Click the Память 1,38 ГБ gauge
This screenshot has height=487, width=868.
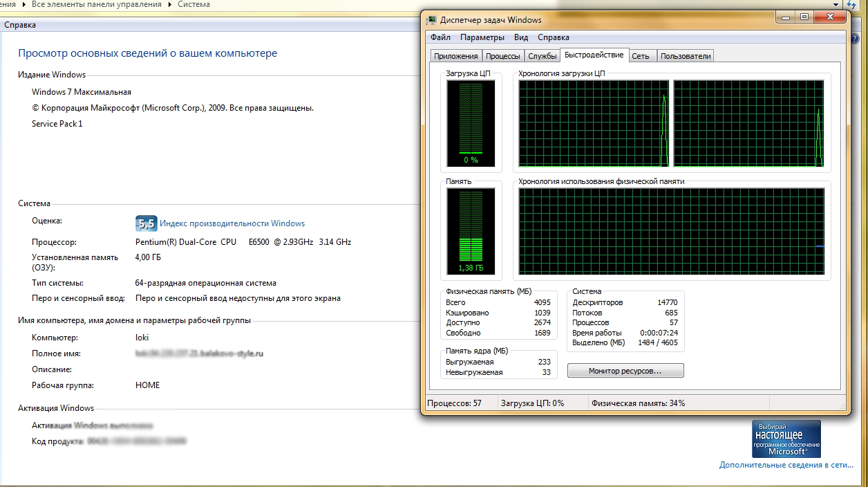point(471,231)
